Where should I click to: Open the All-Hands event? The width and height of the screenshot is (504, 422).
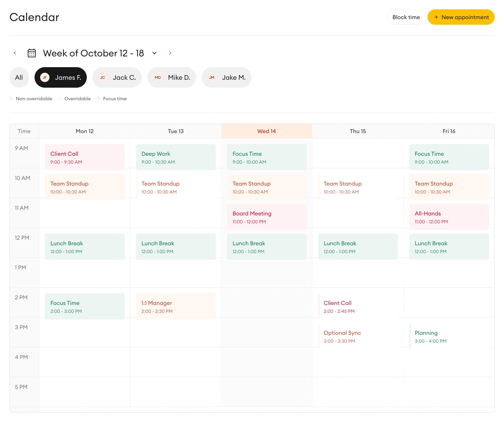point(449,217)
